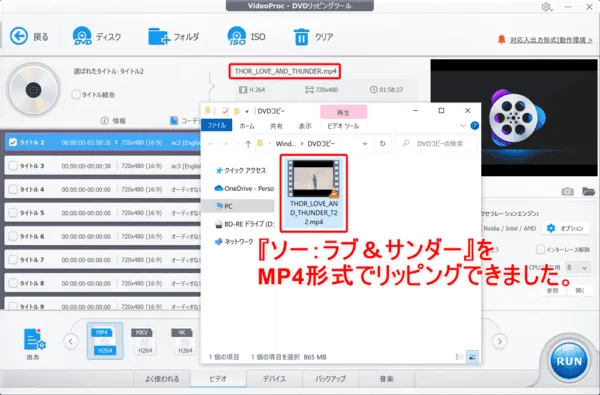The image size is (600, 395).
Task: Check タイトル 4 checkbox
Action: 13,189
